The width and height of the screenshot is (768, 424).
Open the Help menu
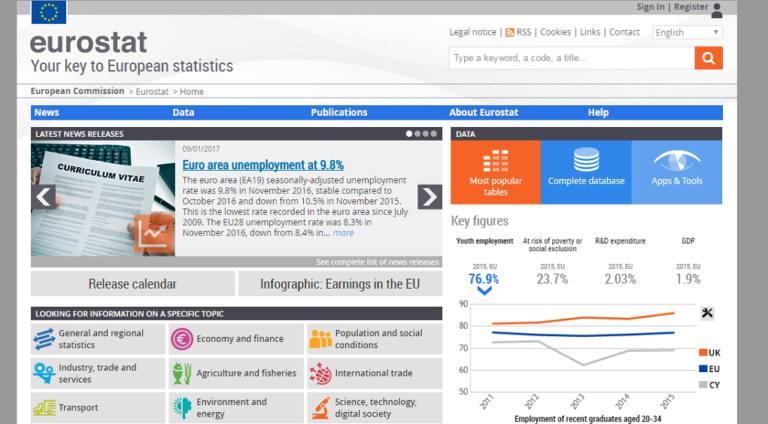(x=598, y=113)
